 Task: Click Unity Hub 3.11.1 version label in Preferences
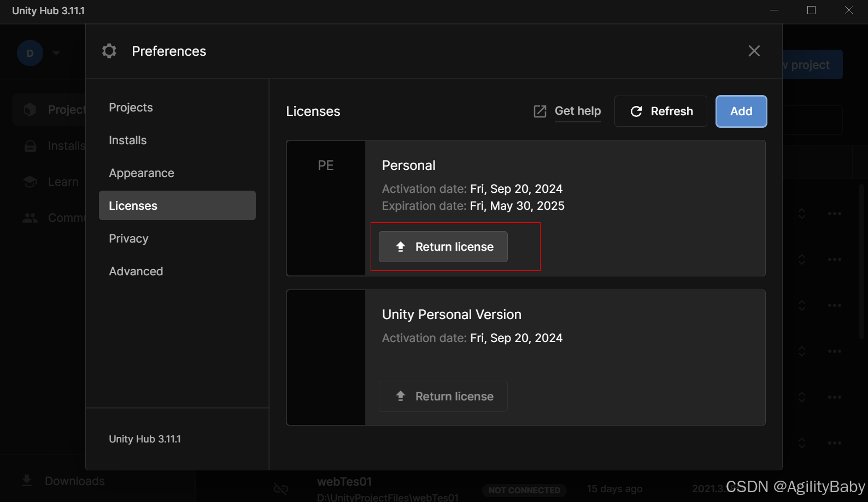click(x=145, y=439)
